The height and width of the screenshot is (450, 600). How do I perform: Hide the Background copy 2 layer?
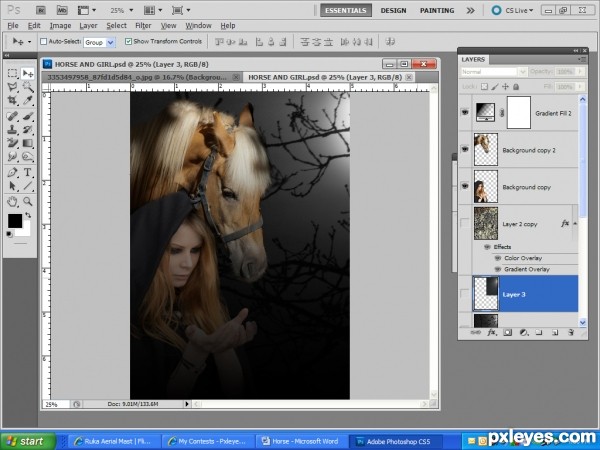pyautogui.click(x=465, y=149)
